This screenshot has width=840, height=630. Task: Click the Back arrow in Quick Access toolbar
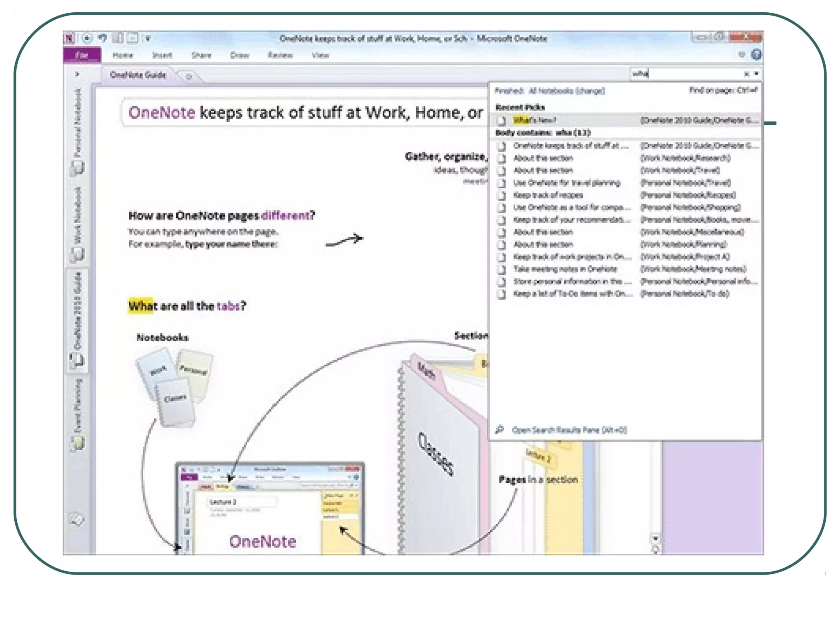pos(87,38)
